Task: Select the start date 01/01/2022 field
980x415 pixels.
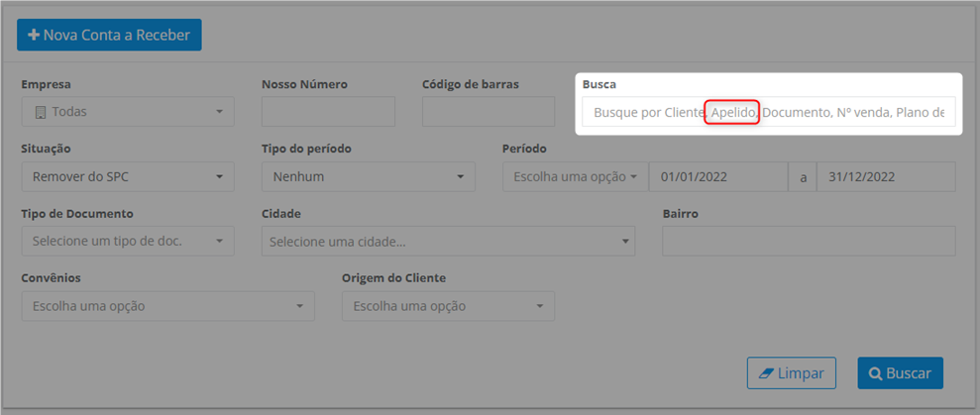Action: click(x=718, y=177)
